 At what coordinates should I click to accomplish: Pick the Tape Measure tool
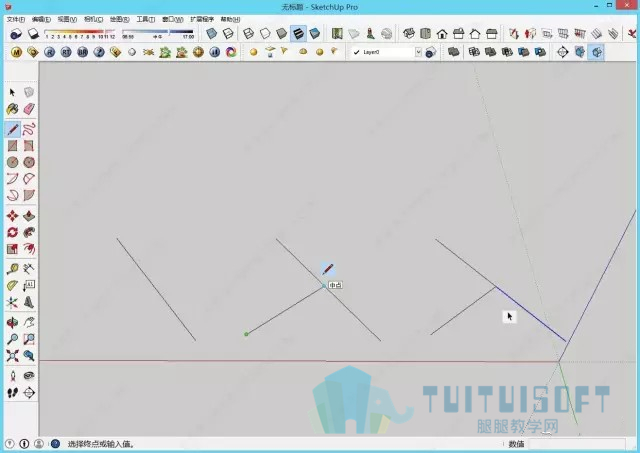(x=12, y=269)
